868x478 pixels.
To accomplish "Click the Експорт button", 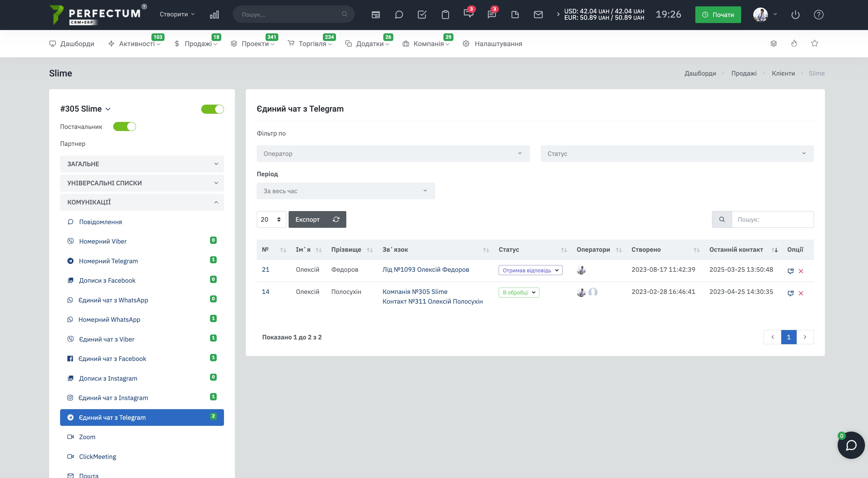I will (307, 220).
